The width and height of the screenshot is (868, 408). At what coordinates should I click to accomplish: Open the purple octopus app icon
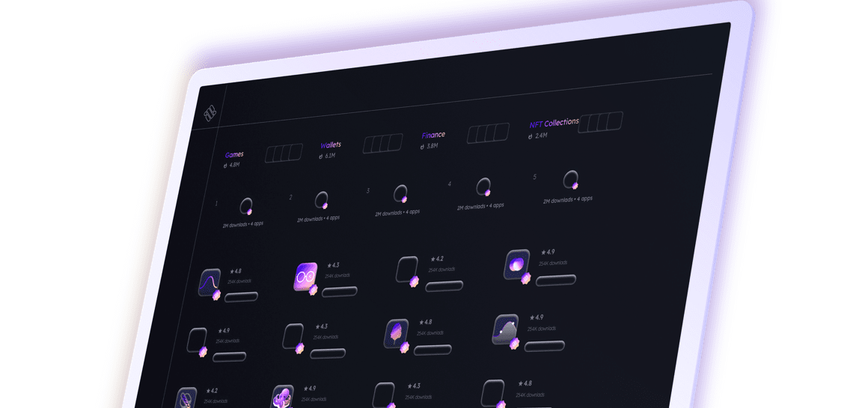click(x=282, y=396)
